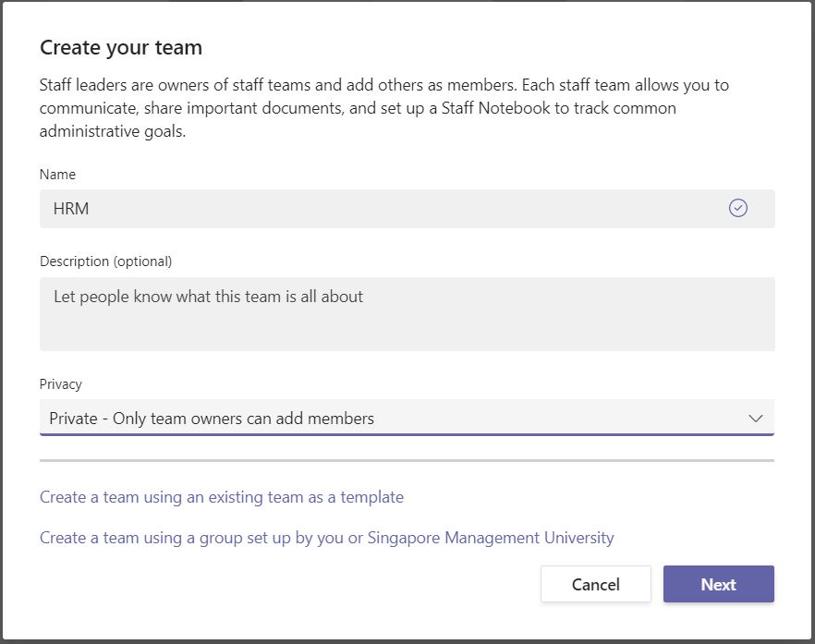This screenshot has width=815, height=644.
Task: Click the 'Create your team' heading
Action: pos(120,47)
